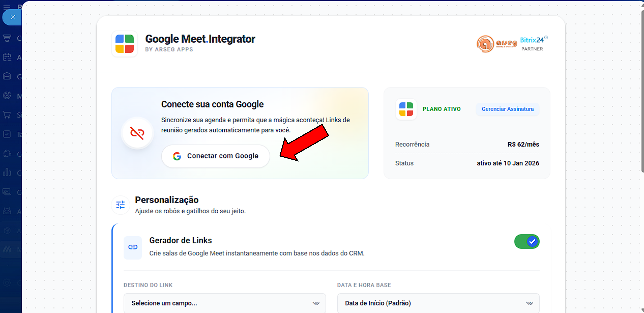644x313 pixels.
Task: Click the Arseg Bitrix24 Partner logo
Action: (x=512, y=44)
